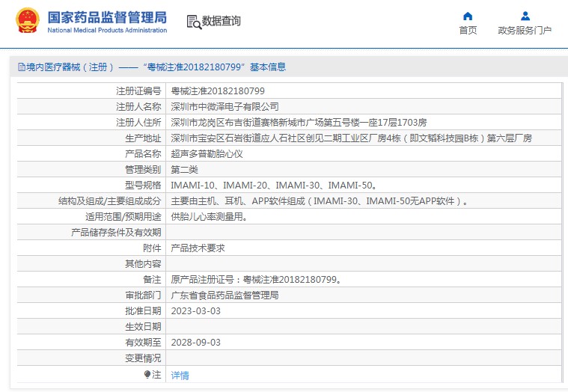Image resolution: width=568 pixels, height=392 pixels.
Task: Click model specs IMAMI-10、IMAMI-20 value
Action: tap(274, 186)
